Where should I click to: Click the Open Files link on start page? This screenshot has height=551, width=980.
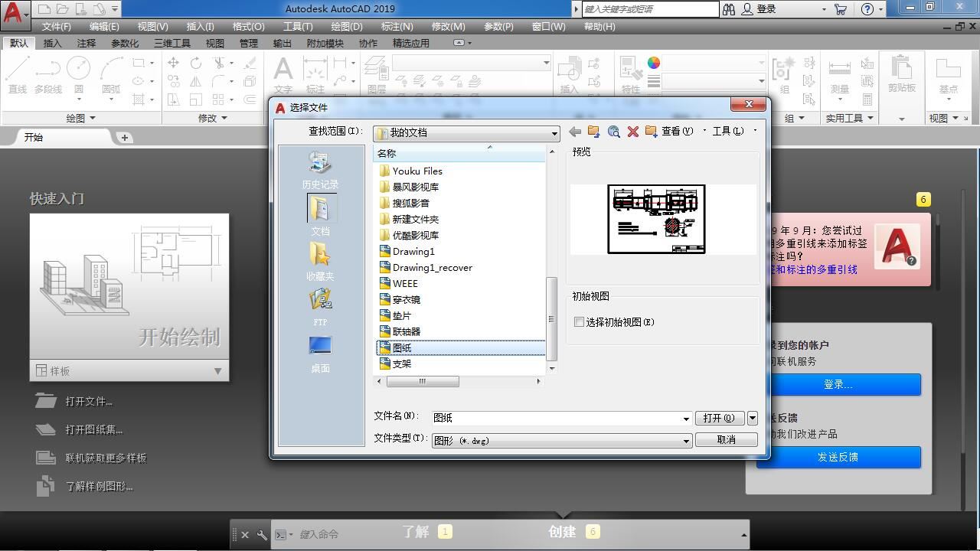(x=89, y=401)
